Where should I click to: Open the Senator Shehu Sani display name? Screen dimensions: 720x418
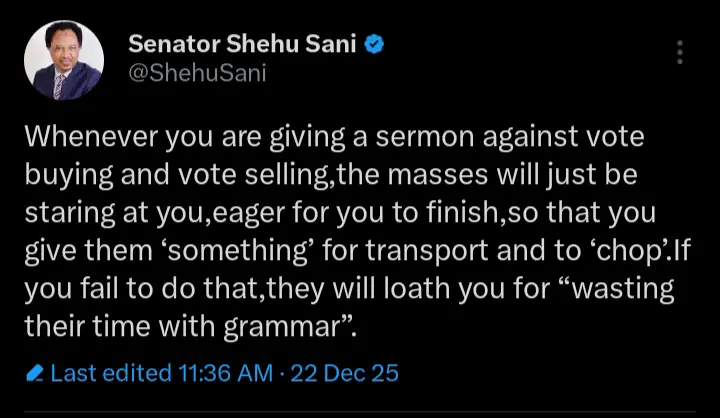(x=247, y=44)
